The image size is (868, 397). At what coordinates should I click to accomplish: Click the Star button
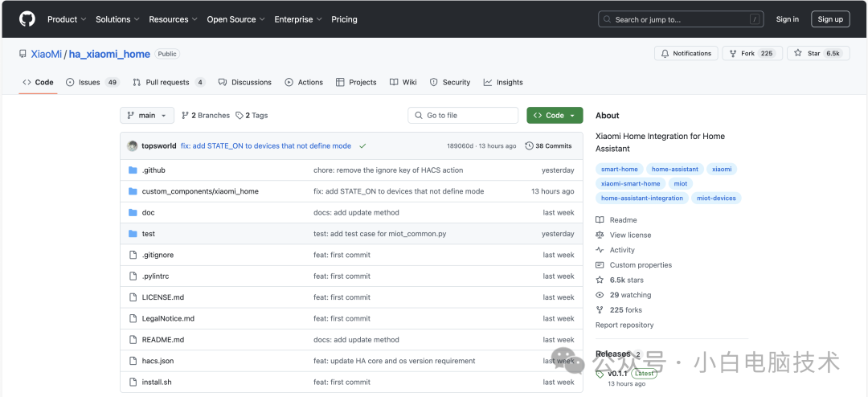(818, 53)
